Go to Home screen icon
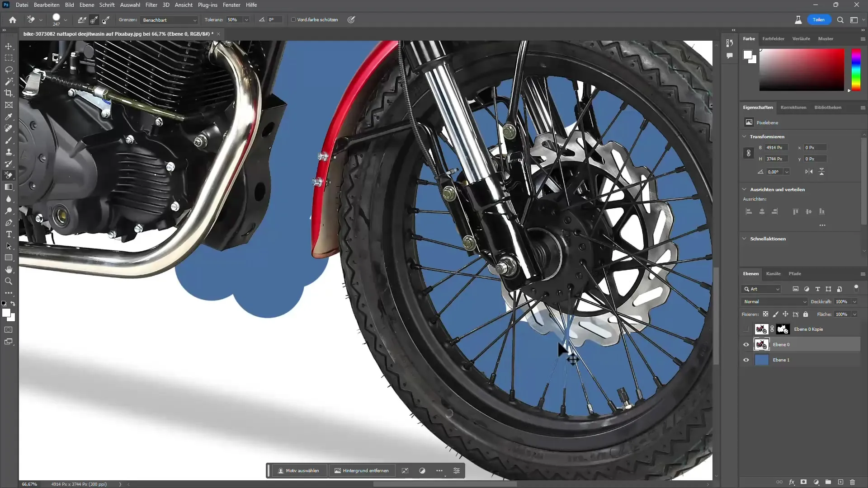Image resolution: width=868 pixels, height=488 pixels. coord(13,20)
